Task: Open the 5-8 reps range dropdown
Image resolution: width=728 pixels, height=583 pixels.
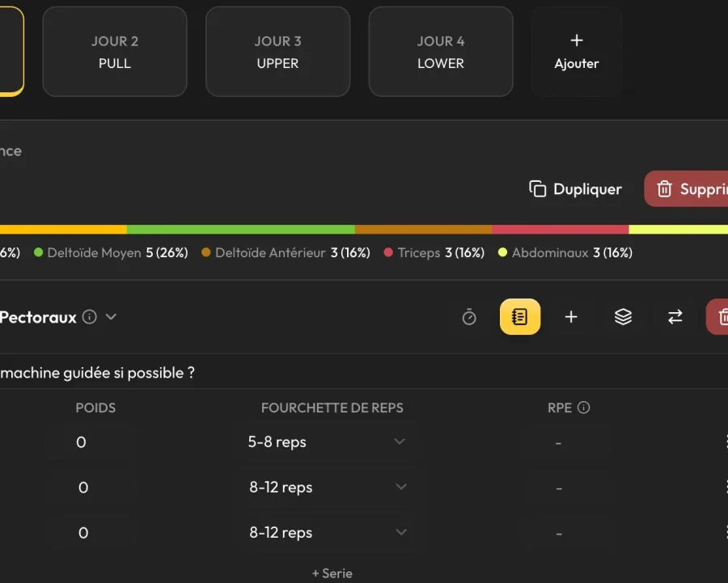Action: tap(328, 441)
